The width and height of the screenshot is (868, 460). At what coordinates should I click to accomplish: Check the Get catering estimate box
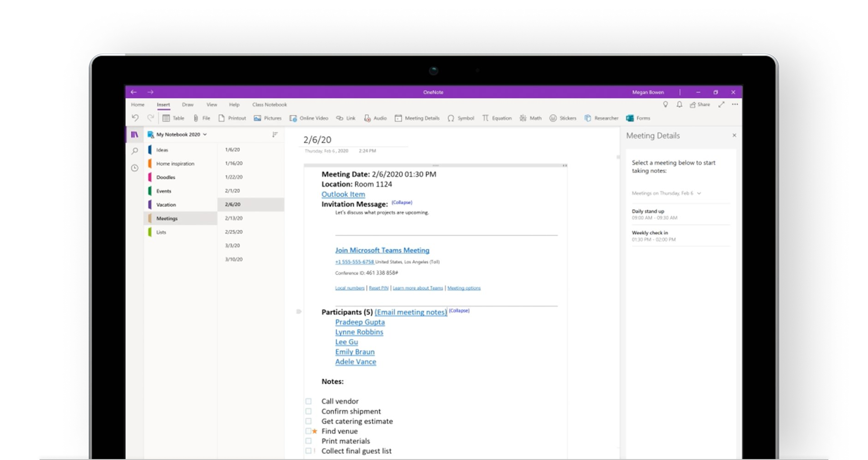pos(308,421)
